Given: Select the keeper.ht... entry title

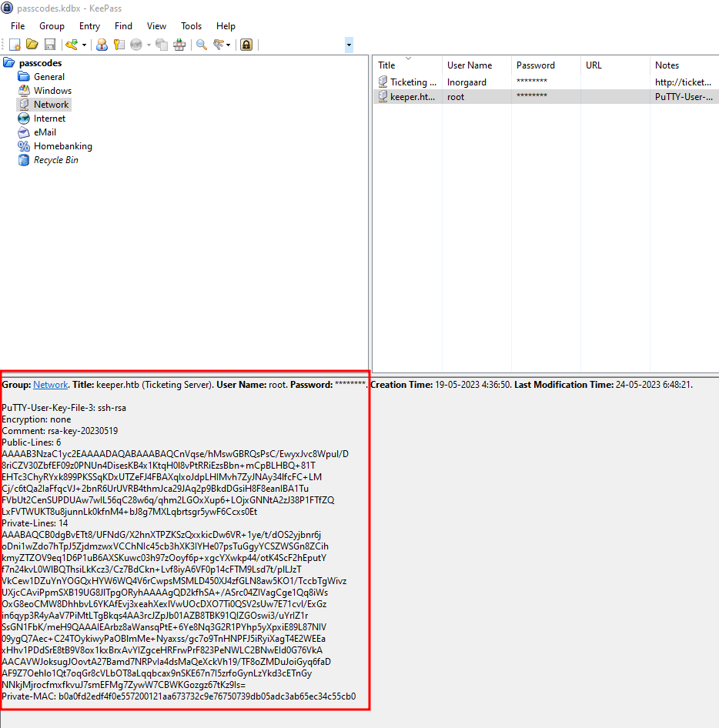Looking at the screenshot, I should click(x=413, y=96).
